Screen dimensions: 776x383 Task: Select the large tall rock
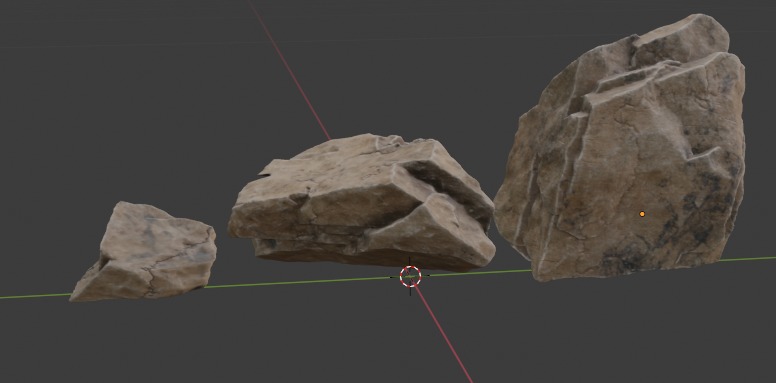click(621, 148)
